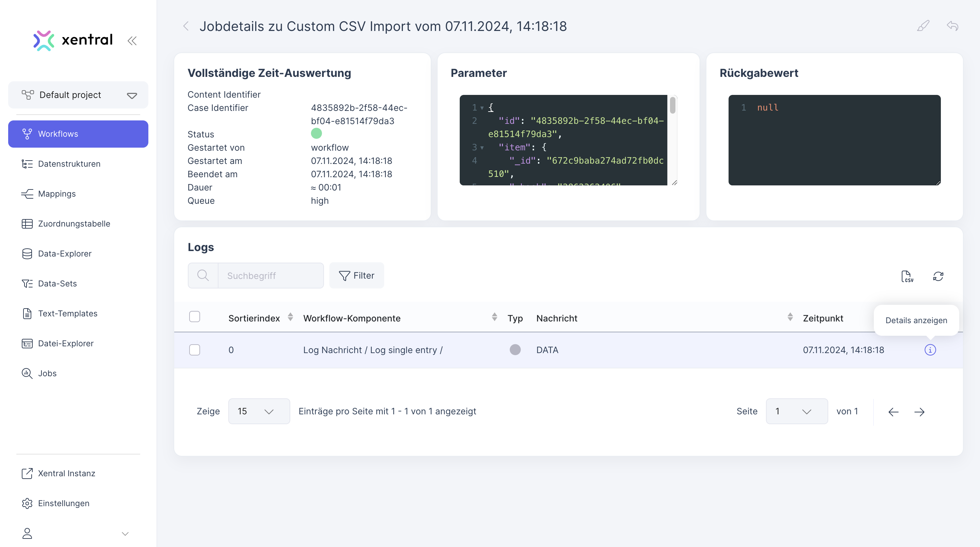
Task: Open the Xentral Instanz link
Action: pos(66,473)
